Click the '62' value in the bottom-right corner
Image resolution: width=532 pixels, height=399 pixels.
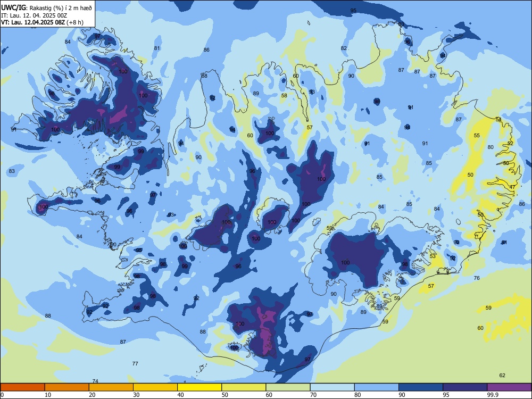[x=502, y=375]
